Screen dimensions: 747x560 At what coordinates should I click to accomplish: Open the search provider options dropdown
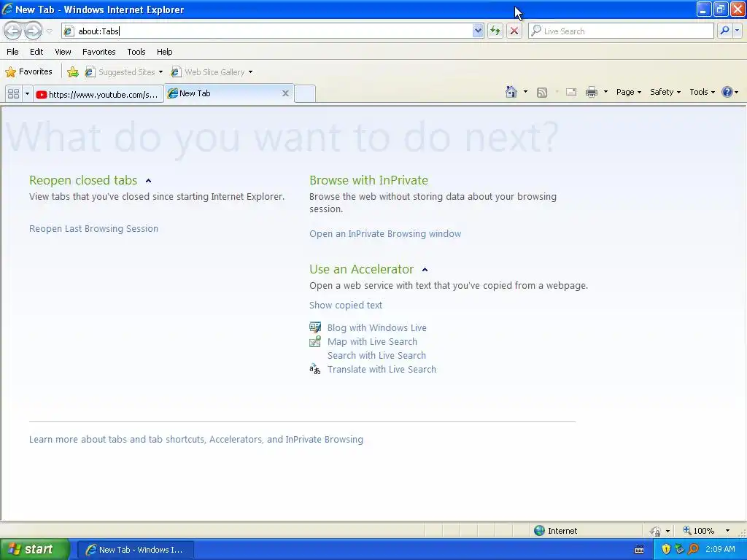click(x=738, y=31)
